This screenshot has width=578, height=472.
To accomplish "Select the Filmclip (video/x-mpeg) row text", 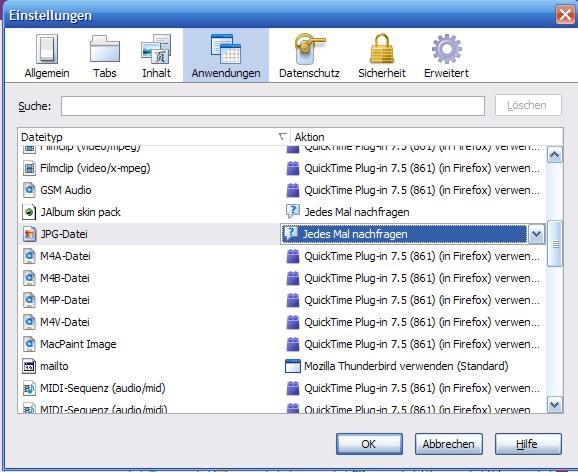I will 95,169.
